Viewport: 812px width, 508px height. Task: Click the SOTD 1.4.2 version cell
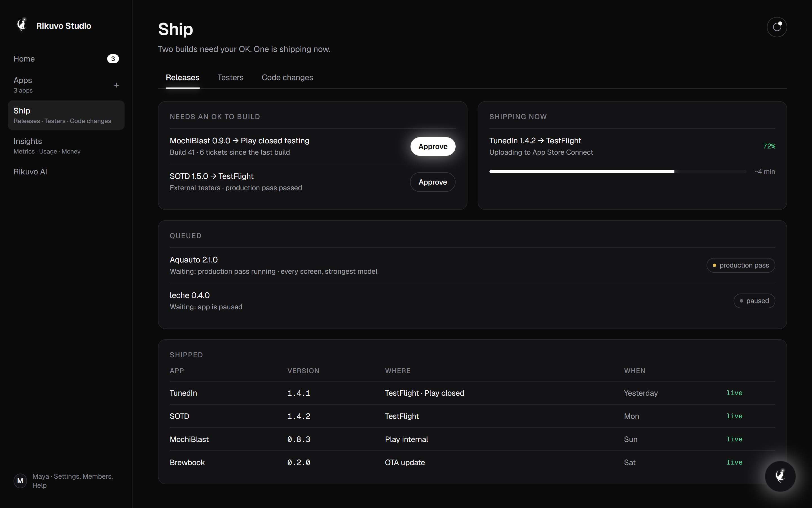click(x=299, y=416)
